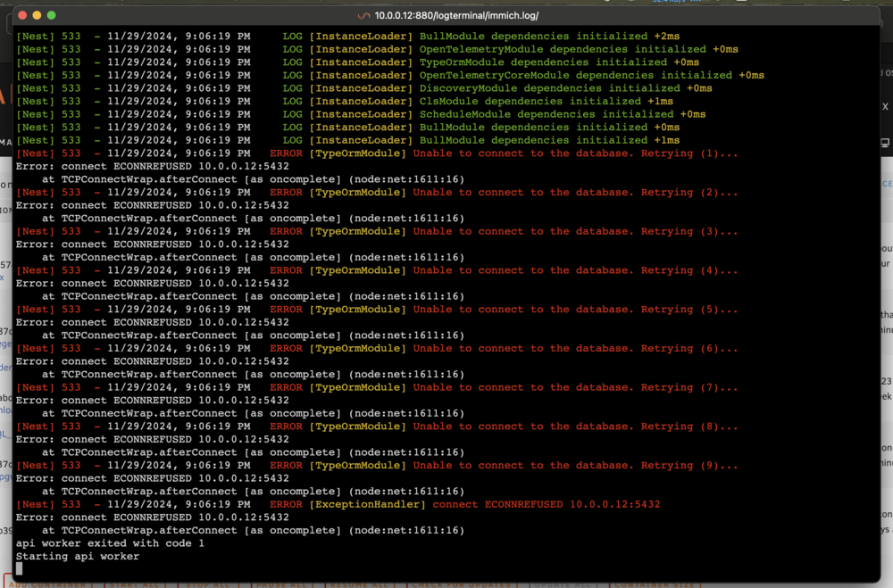The width and height of the screenshot is (893, 588).
Task: Click the error line ending Retrying (5)...
Action: point(377,310)
